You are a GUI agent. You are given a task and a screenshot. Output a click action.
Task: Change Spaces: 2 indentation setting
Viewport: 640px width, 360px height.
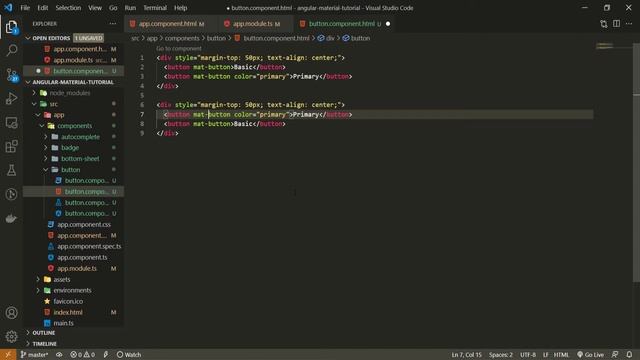500,354
